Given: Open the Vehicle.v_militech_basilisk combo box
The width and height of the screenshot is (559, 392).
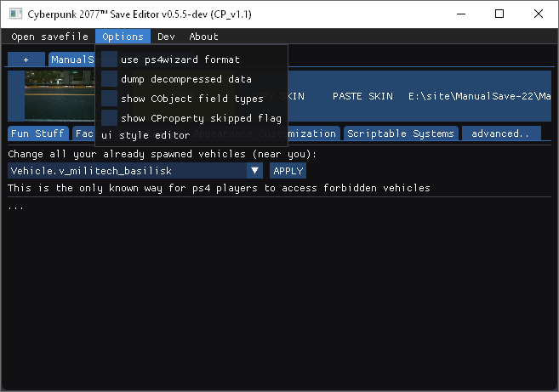Looking at the screenshot, I should tap(135, 171).
